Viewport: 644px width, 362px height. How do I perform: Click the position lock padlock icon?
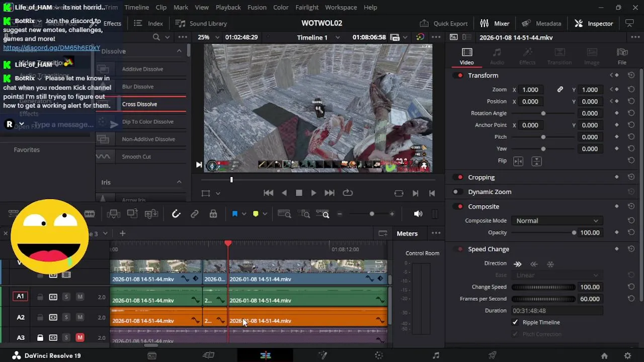(x=213, y=214)
